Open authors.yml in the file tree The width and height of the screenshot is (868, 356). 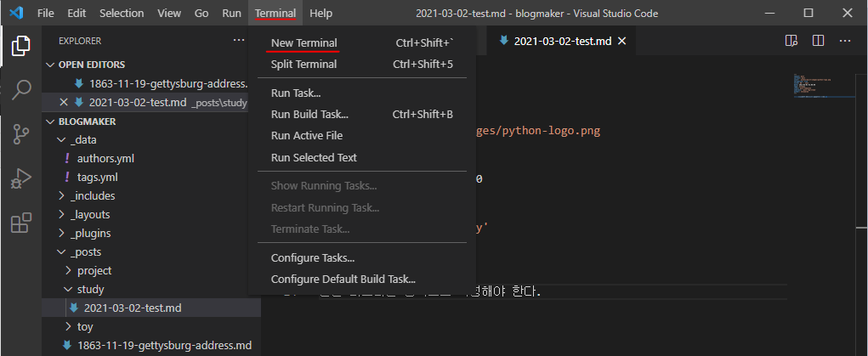[105, 158]
